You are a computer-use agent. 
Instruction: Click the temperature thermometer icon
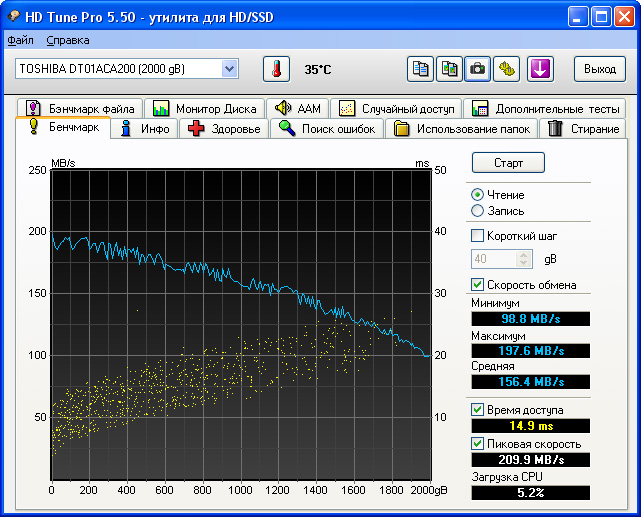point(276,69)
